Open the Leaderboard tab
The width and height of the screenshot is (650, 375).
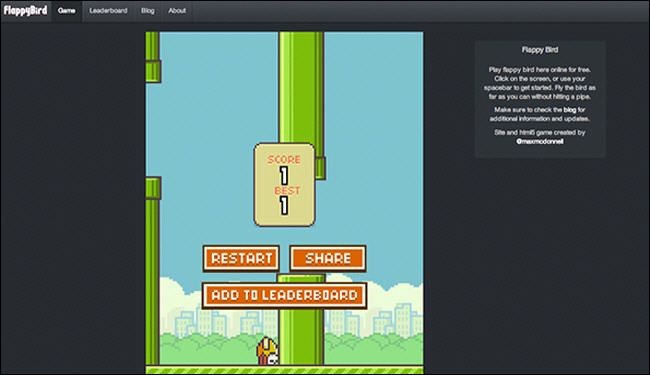point(108,11)
